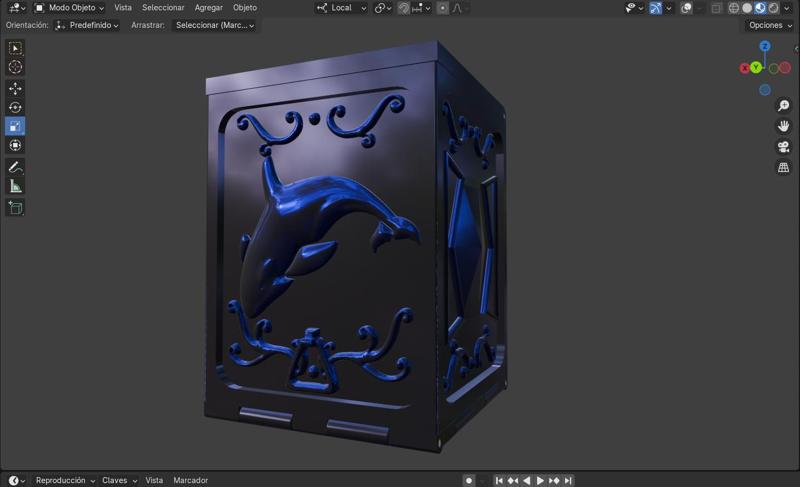Screen dimensions: 800x487
Task: Open the Seleccionar menu
Action: tap(163, 8)
